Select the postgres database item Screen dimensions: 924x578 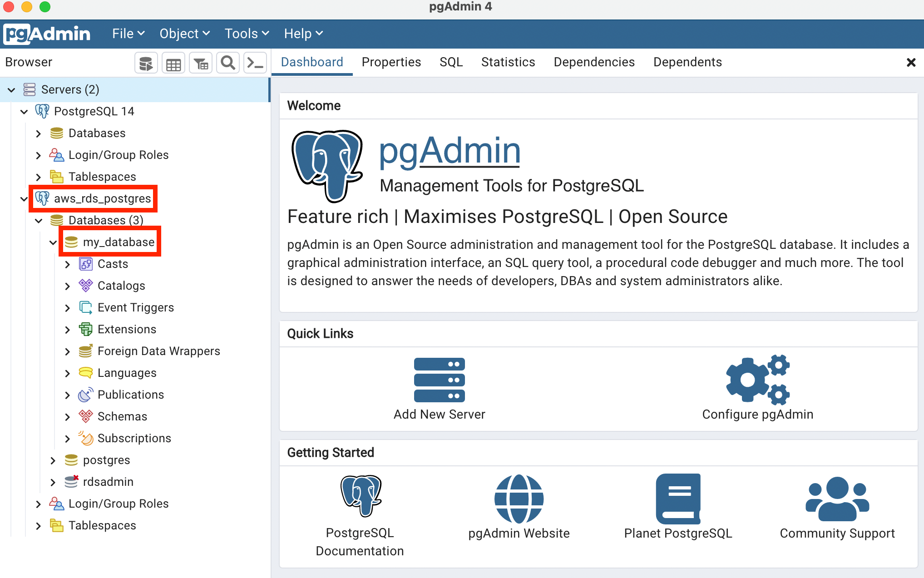click(x=106, y=460)
